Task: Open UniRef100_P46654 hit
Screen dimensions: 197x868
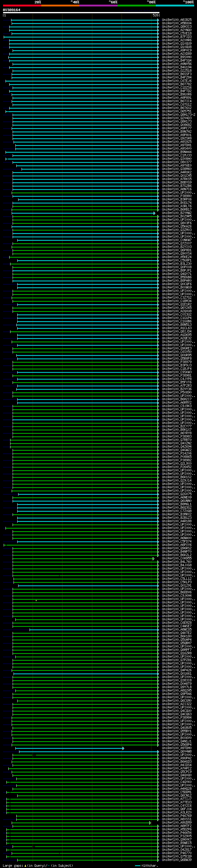Action: 176,833
